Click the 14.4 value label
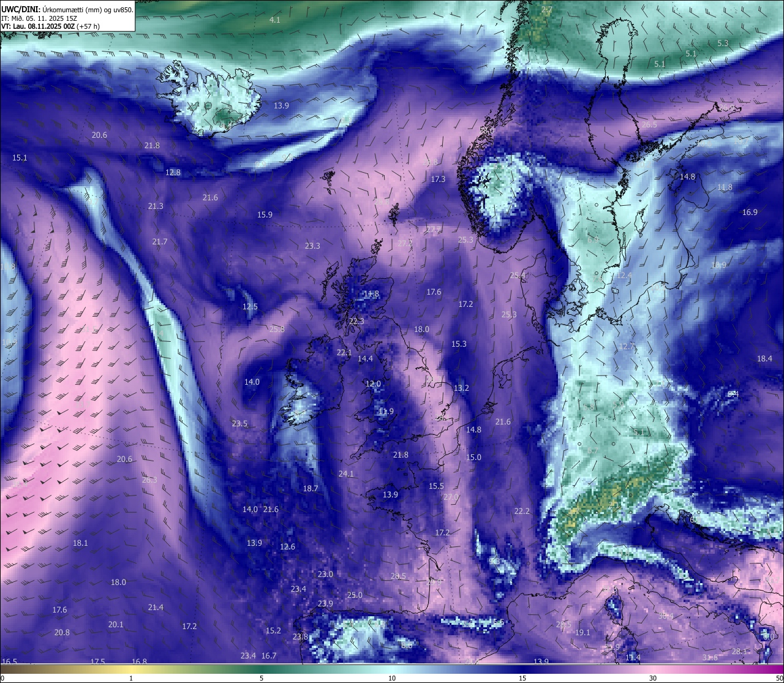Screen dimensions: 784x683 pyautogui.click(x=365, y=359)
